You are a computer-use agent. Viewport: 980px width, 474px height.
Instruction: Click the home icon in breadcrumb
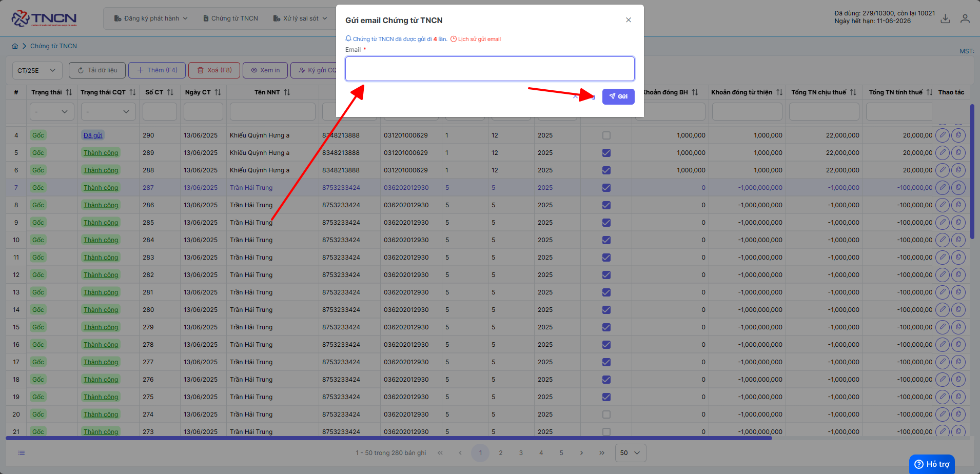pos(15,46)
